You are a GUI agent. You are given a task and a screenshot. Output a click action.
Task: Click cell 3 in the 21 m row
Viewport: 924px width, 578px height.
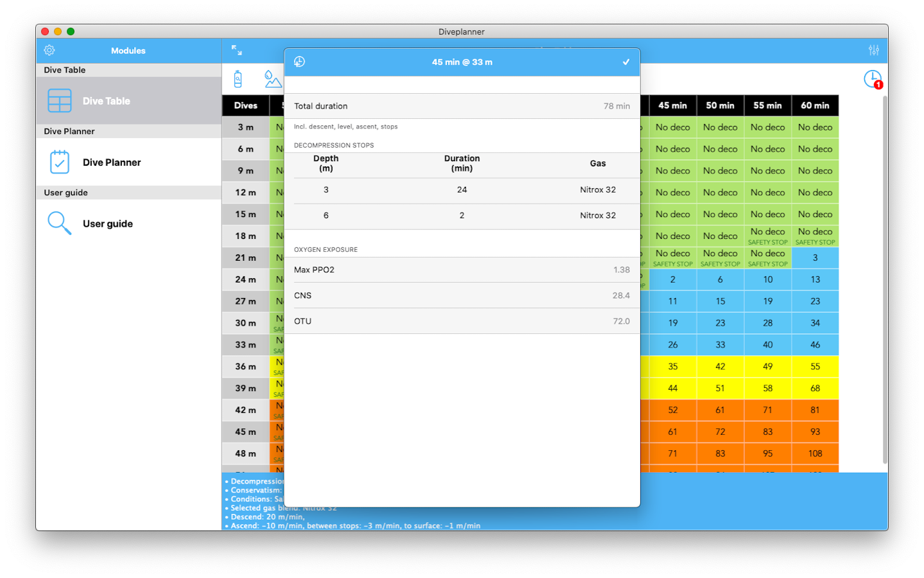tap(815, 258)
